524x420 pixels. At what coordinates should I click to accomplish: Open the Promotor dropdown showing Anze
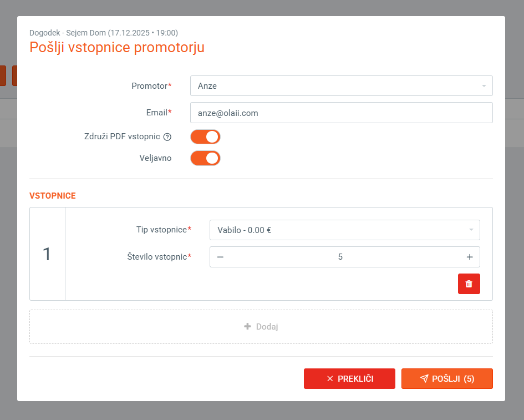click(341, 86)
